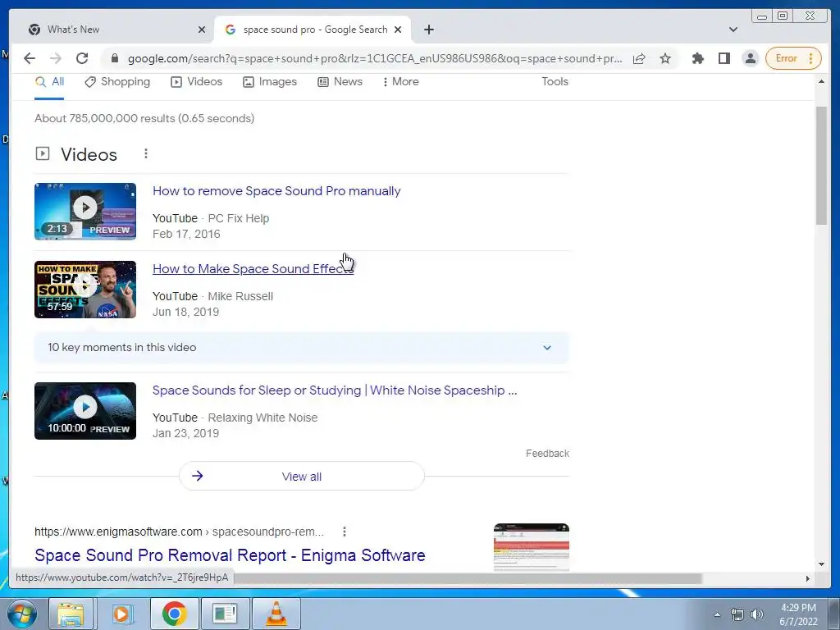The width and height of the screenshot is (840, 630).
Task: Bookmark this page with star icon
Action: (x=665, y=58)
